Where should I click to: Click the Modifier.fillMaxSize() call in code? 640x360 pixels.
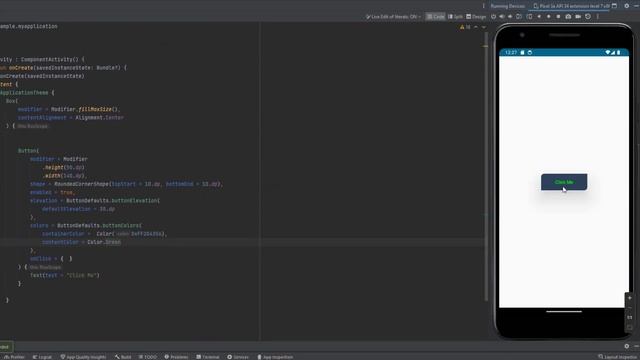click(85, 109)
